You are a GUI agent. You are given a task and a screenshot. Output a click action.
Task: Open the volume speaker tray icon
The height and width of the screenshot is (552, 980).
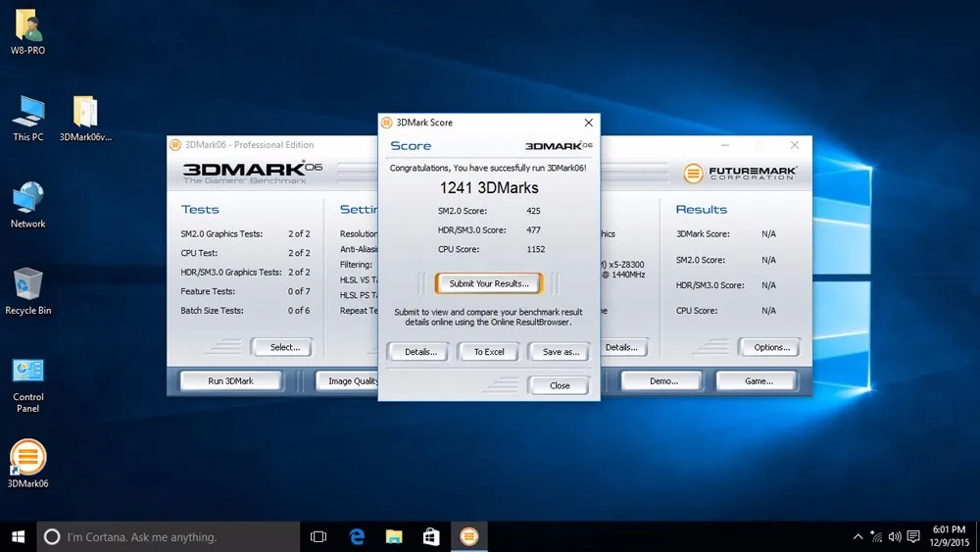pyautogui.click(x=895, y=537)
